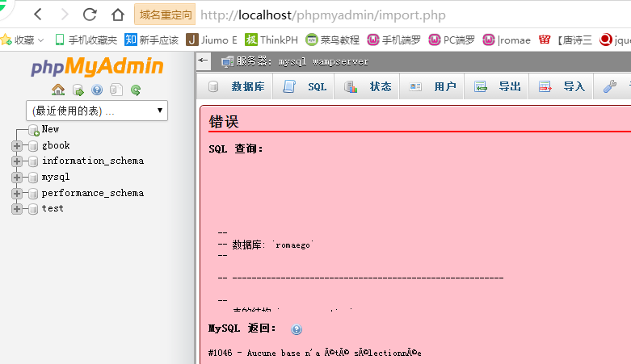Collapse navigation panel with left arrow icon
Screen dimensions: 631x364
pos(204,61)
